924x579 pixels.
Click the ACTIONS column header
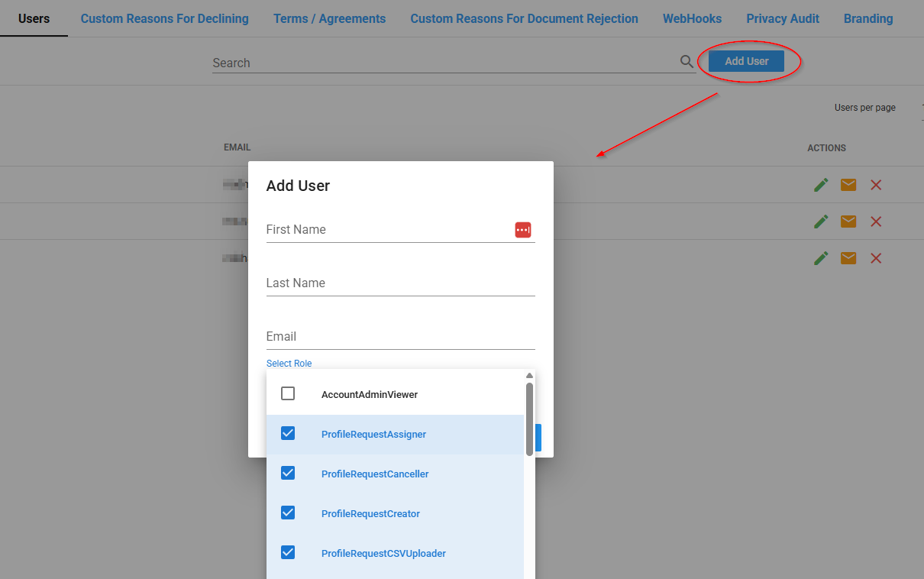[826, 148]
